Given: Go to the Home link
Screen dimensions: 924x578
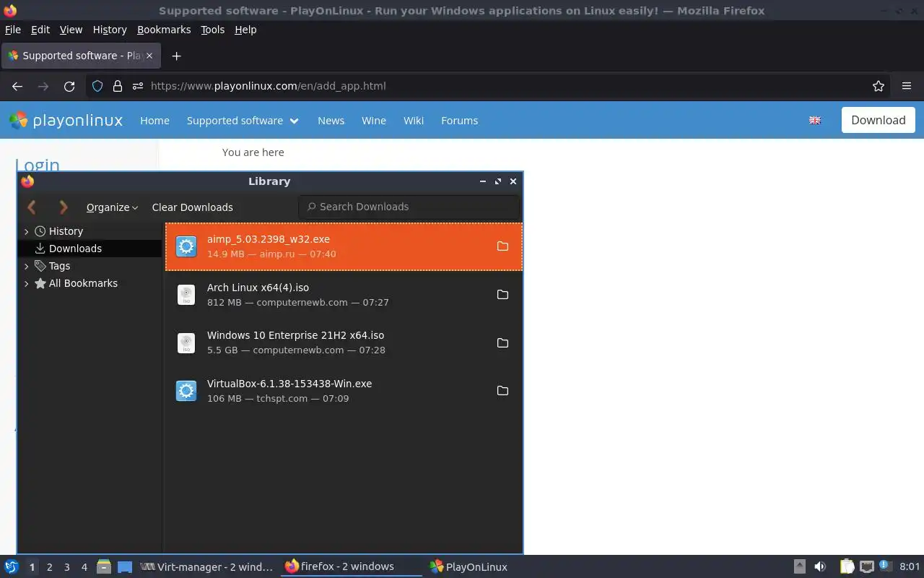Looking at the screenshot, I should click(154, 121).
